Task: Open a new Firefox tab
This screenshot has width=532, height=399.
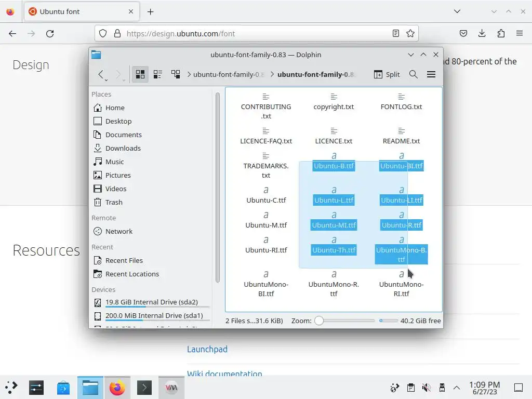Action: coord(151,12)
